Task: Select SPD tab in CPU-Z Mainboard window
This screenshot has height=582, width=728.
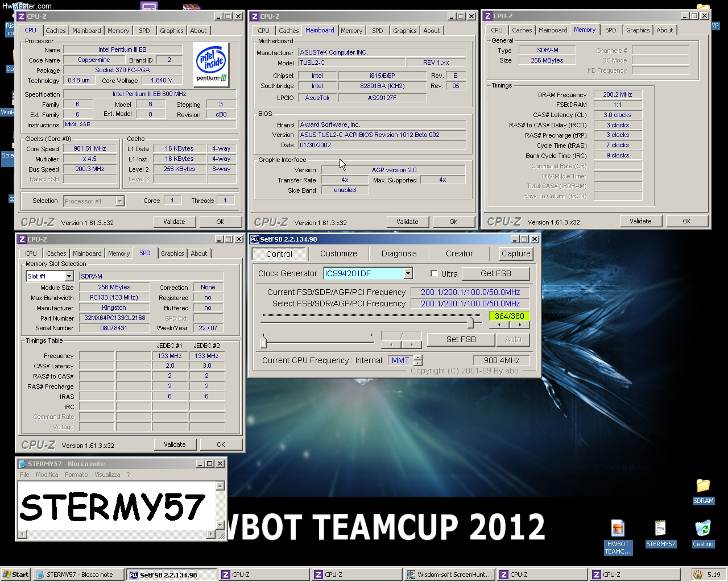Action: pyautogui.click(x=378, y=31)
